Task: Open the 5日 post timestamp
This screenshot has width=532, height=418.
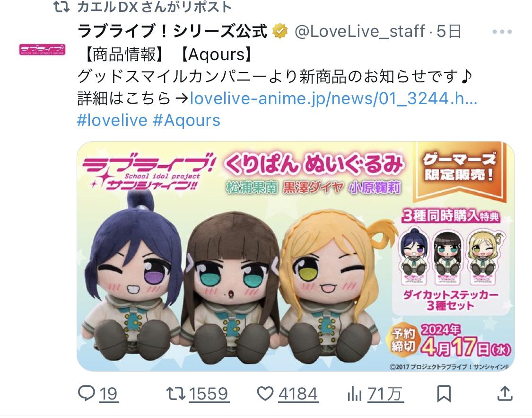Action: tap(449, 32)
